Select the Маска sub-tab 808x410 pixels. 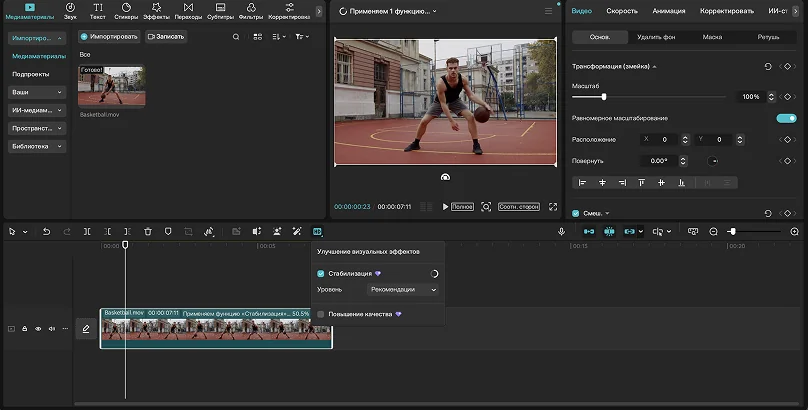click(712, 37)
